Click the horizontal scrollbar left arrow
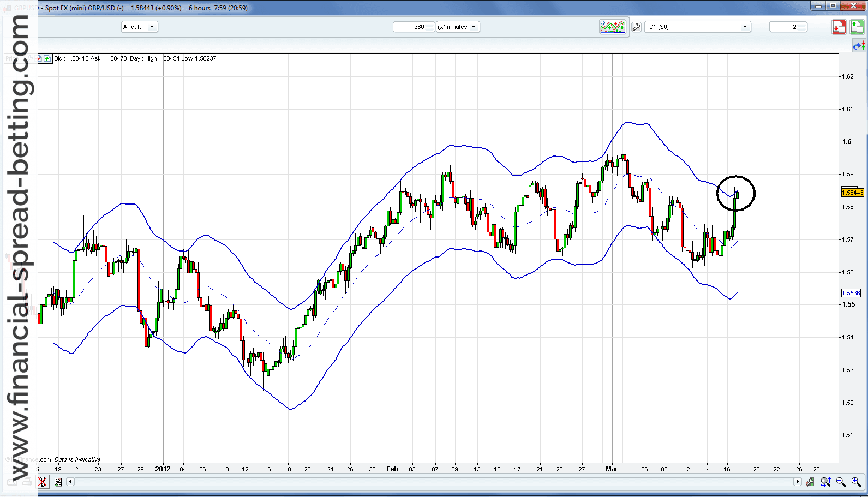 click(x=70, y=482)
